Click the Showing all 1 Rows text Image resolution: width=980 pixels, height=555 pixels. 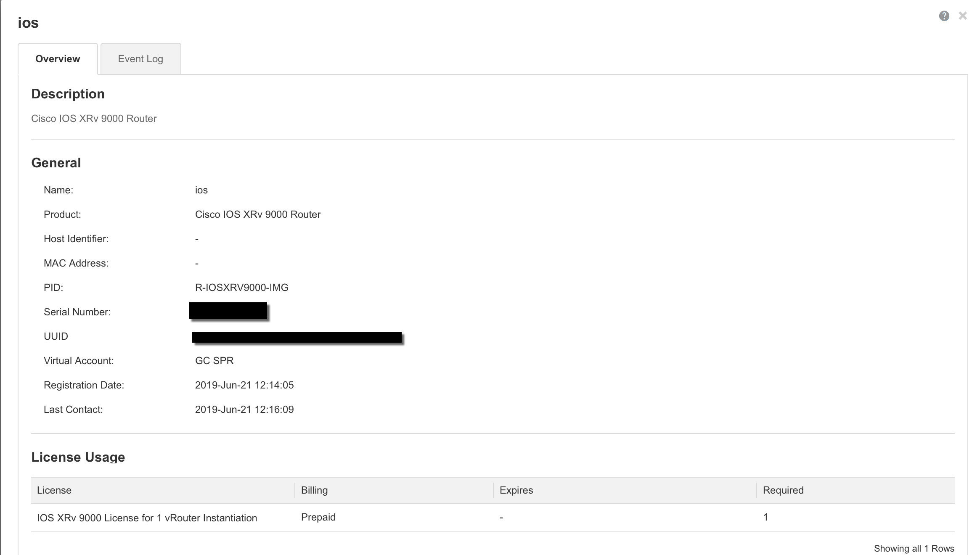(914, 548)
